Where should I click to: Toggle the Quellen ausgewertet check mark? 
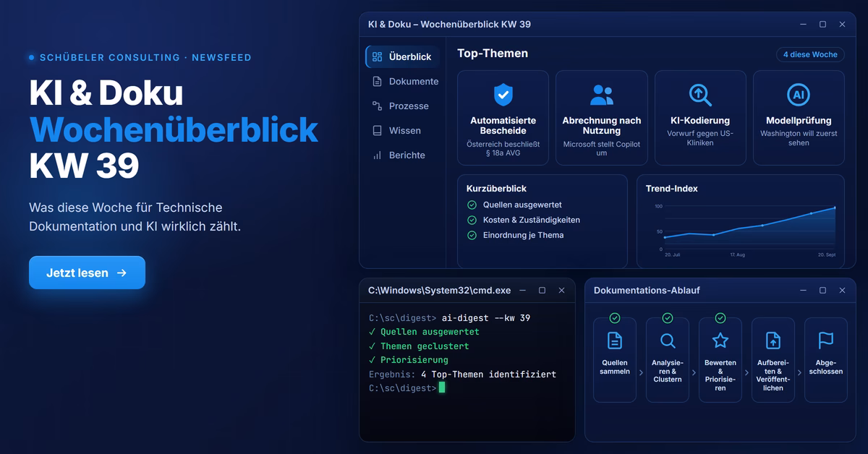pyautogui.click(x=472, y=205)
